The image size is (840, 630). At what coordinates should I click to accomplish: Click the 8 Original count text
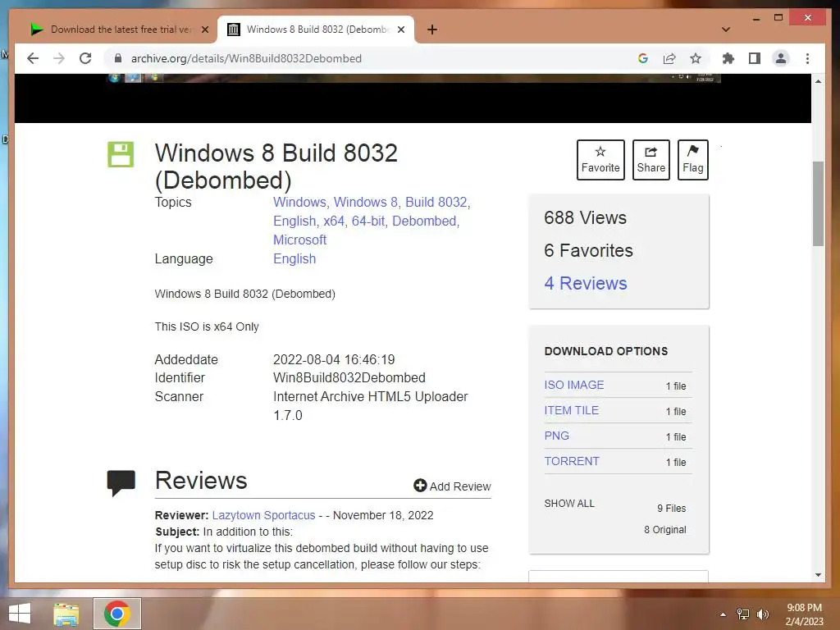pos(664,530)
